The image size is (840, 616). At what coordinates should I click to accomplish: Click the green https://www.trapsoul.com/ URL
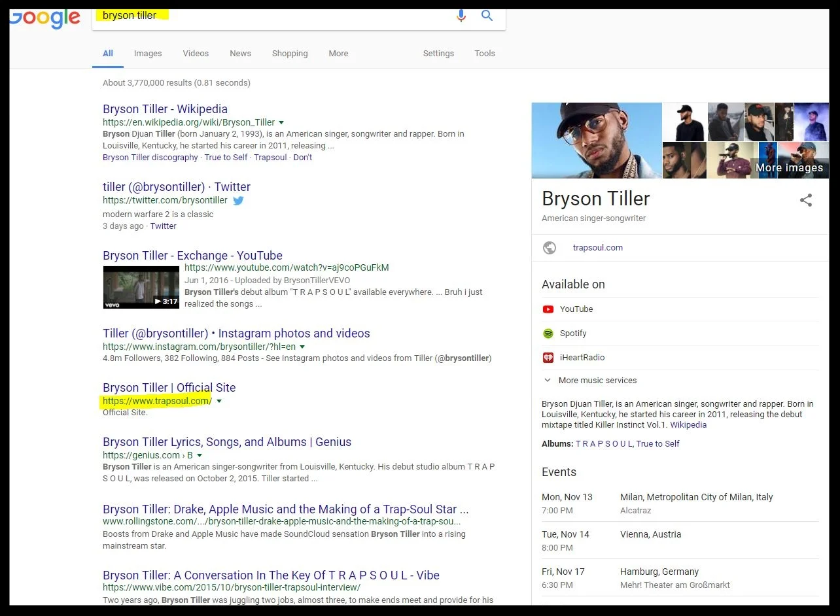(157, 401)
